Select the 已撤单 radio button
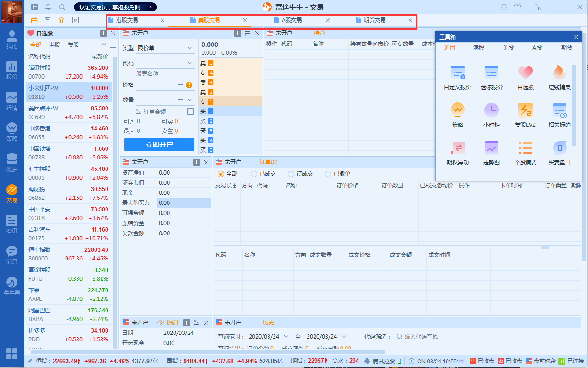The image size is (588, 368). [328, 174]
